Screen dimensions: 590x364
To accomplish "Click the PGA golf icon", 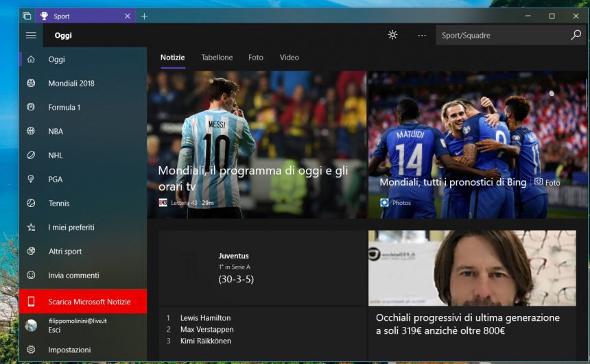I will [31, 179].
